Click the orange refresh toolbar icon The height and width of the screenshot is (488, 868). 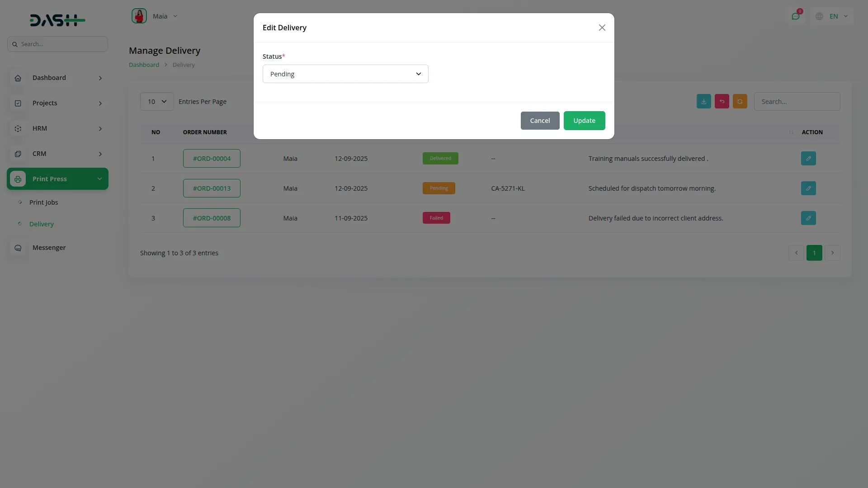click(x=740, y=102)
